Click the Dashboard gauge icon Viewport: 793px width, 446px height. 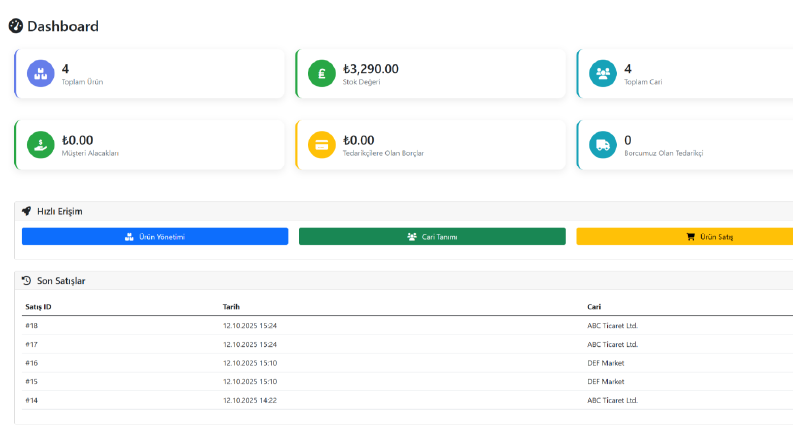pos(16,26)
